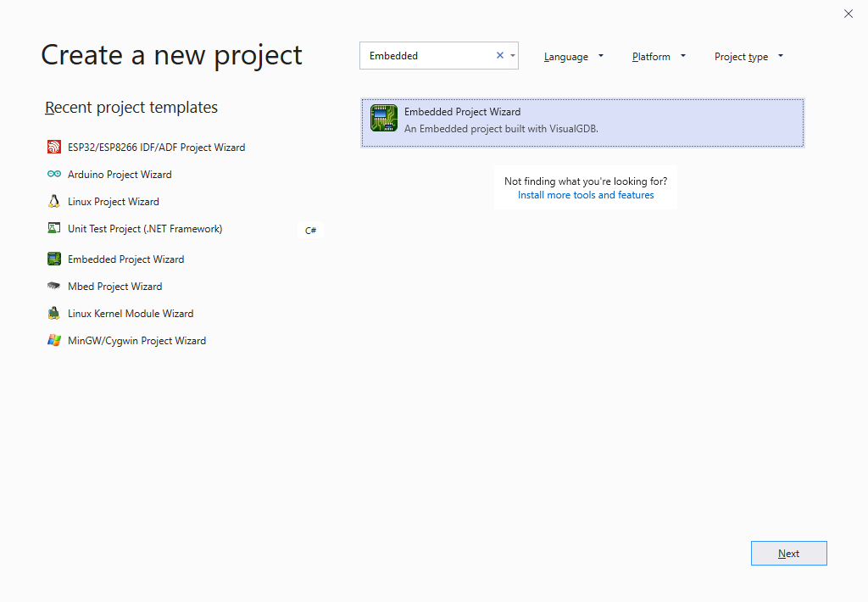Open the Platform filter dropdown
868x602 pixels.
point(659,57)
